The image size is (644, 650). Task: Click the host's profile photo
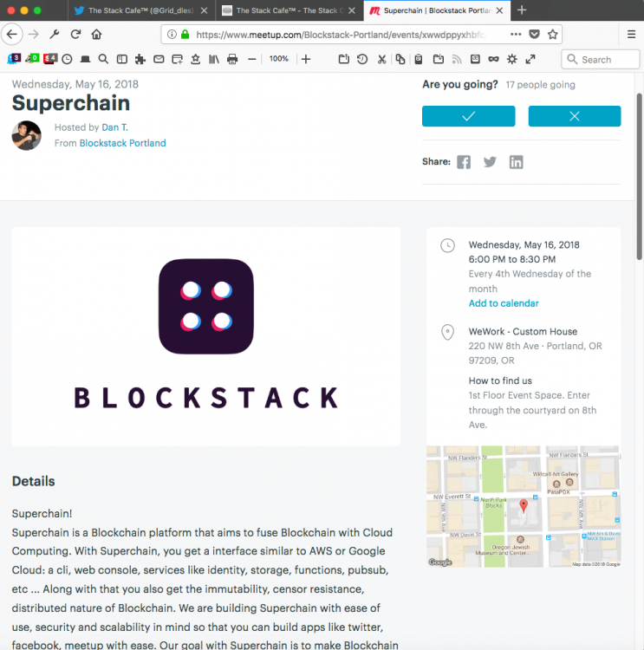(27, 135)
